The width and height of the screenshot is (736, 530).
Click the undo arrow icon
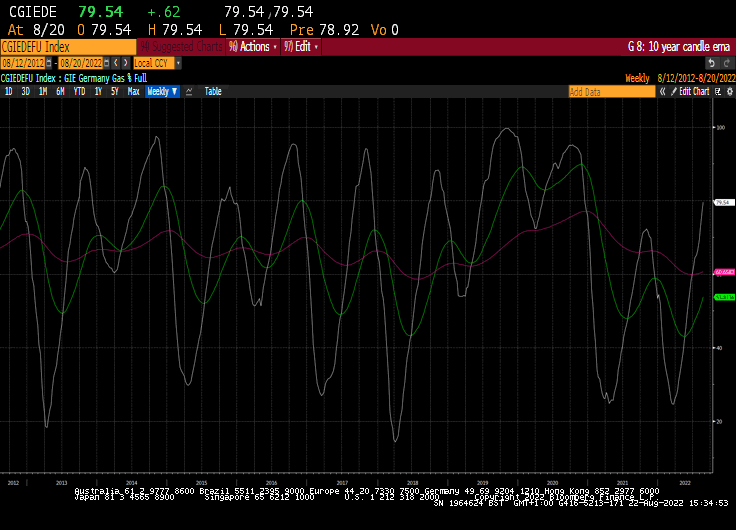point(113,62)
